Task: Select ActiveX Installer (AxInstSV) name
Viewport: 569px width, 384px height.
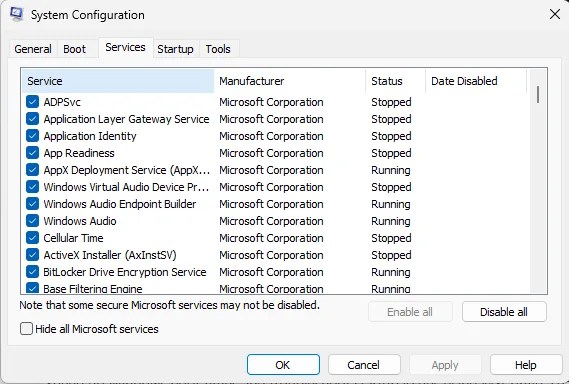Action: [110, 256]
